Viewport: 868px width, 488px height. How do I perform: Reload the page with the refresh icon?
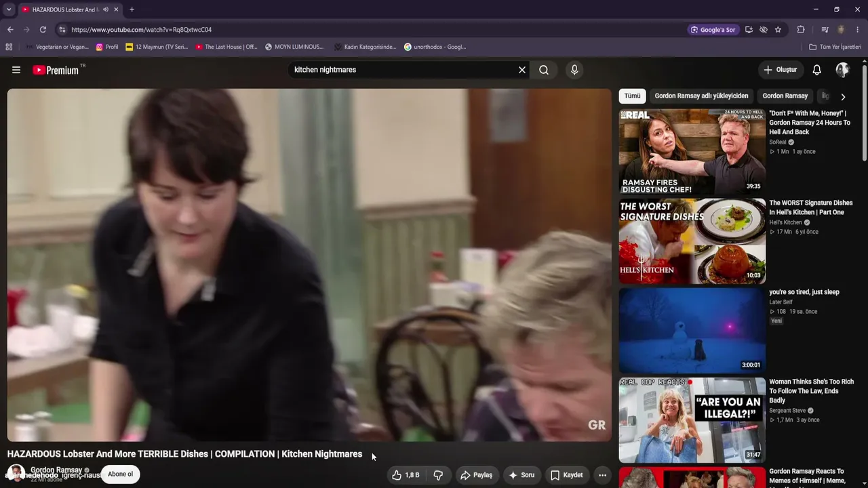pos(43,30)
